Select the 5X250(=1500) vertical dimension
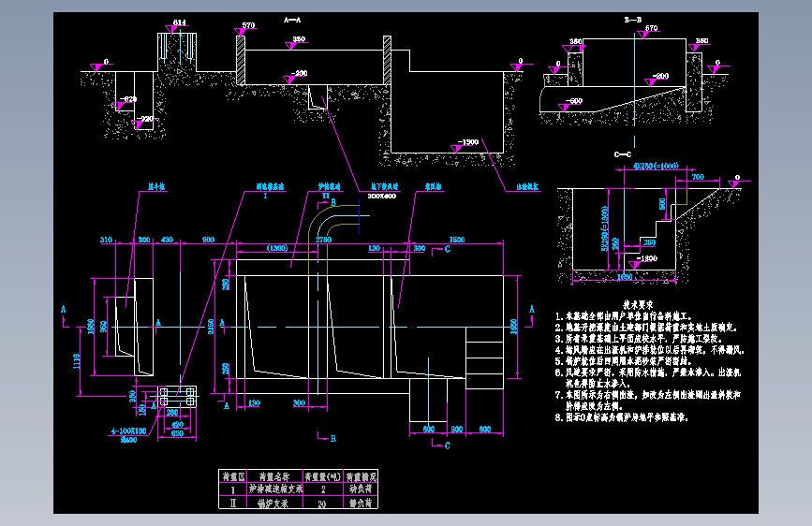The width and height of the screenshot is (812, 526). pyautogui.click(x=604, y=228)
